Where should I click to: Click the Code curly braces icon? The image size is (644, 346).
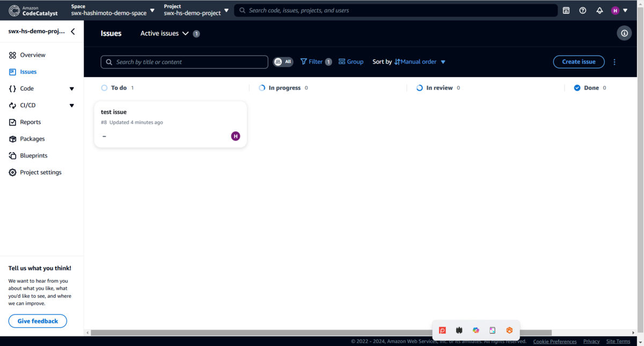12,89
